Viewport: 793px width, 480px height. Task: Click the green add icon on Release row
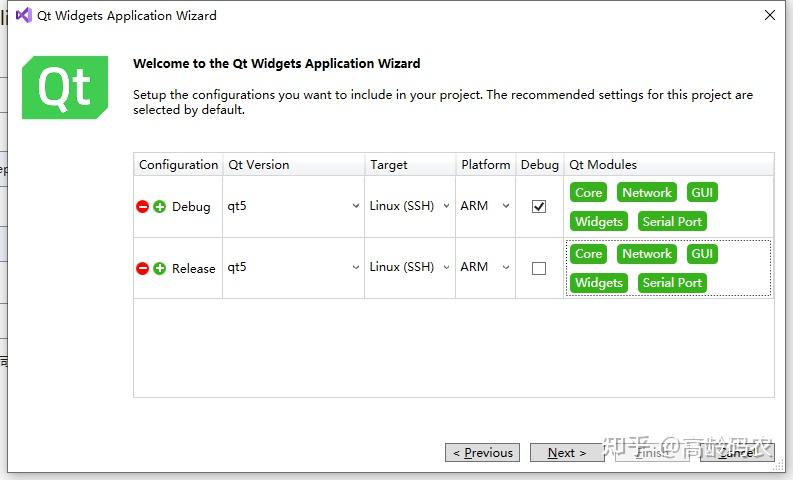click(x=160, y=268)
